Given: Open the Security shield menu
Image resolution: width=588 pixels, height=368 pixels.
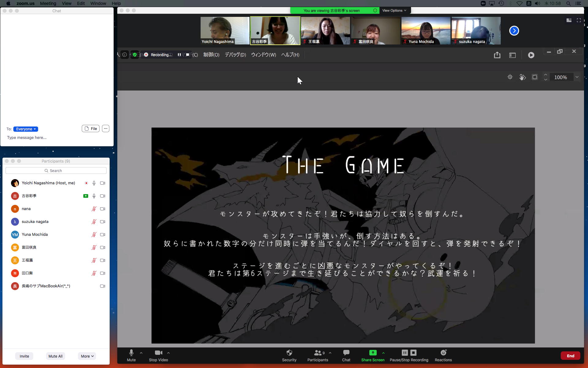Looking at the screenshot, I should (289, 353).
